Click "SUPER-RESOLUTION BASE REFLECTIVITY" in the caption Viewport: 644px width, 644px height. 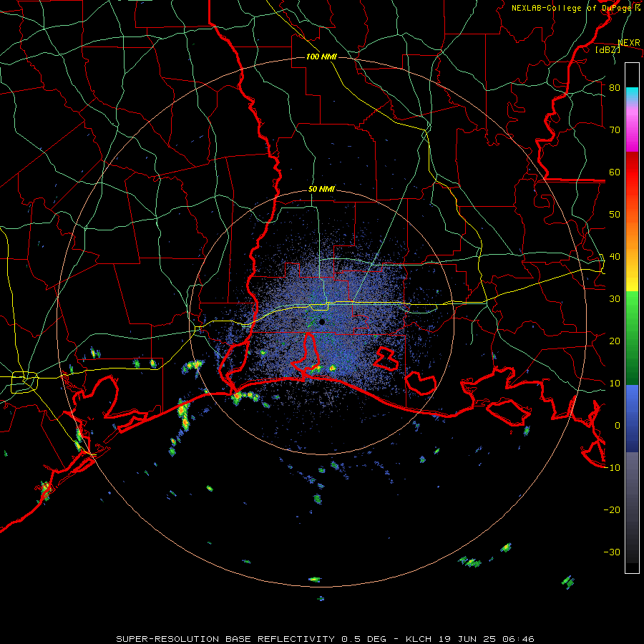[225, 639]
